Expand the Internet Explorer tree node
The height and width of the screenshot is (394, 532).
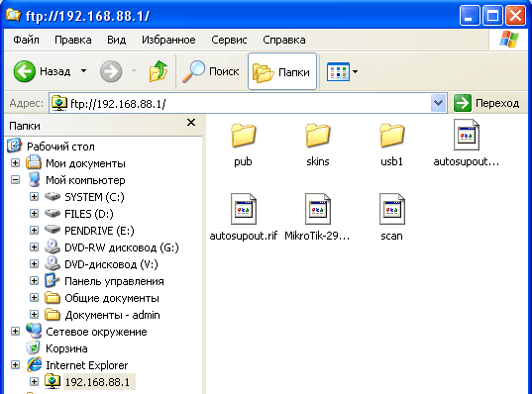click(x=15, y=365)
